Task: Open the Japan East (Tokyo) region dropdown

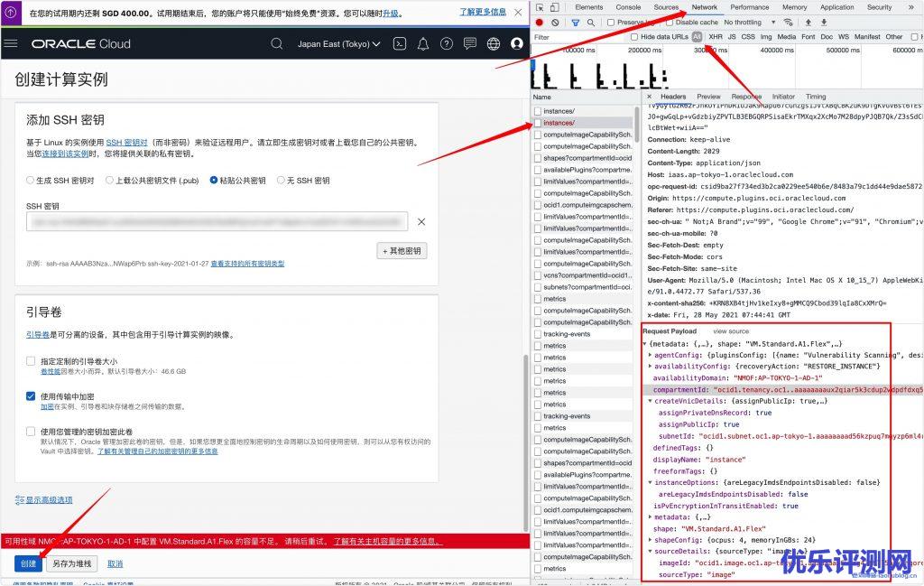Action: tap(338, 43)
